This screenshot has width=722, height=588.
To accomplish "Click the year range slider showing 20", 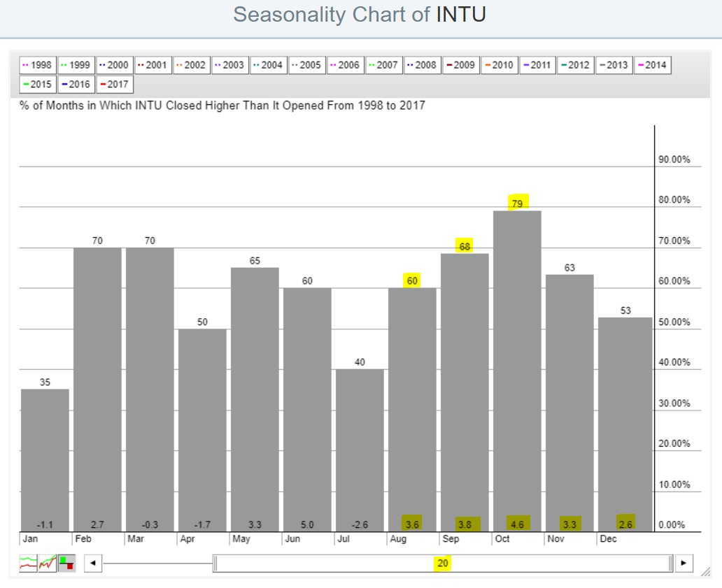I will (x=442, y=563).
